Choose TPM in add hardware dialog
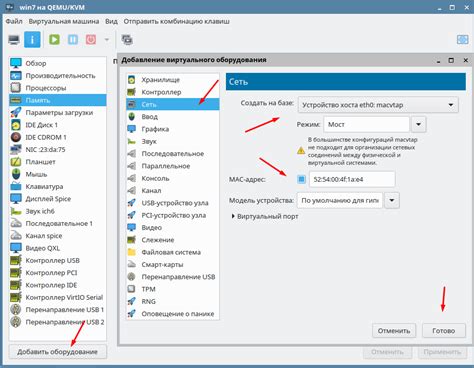The width and height of the screenshot is (474, 368). (173, 289)
